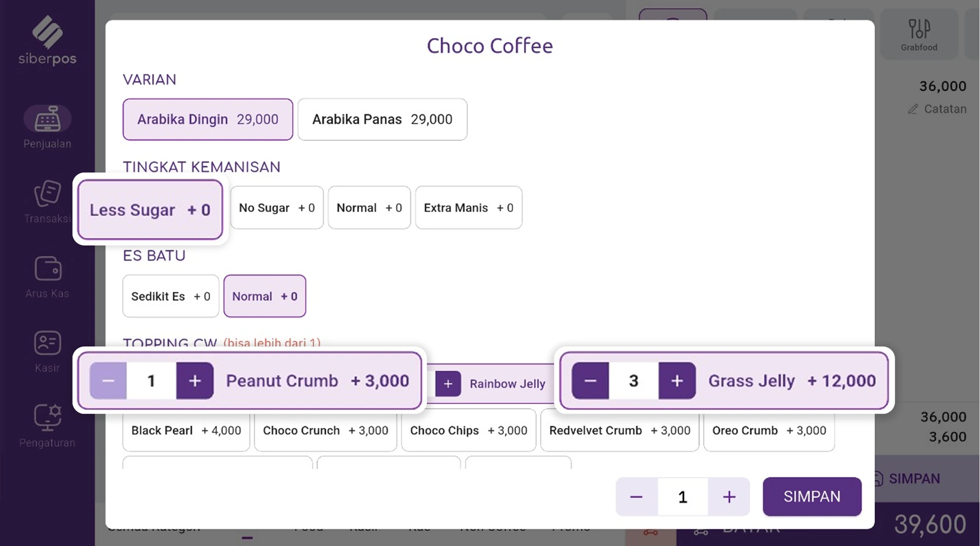
Task: Increase item quantity next to SIMPAN
Action: coord(729,496)
